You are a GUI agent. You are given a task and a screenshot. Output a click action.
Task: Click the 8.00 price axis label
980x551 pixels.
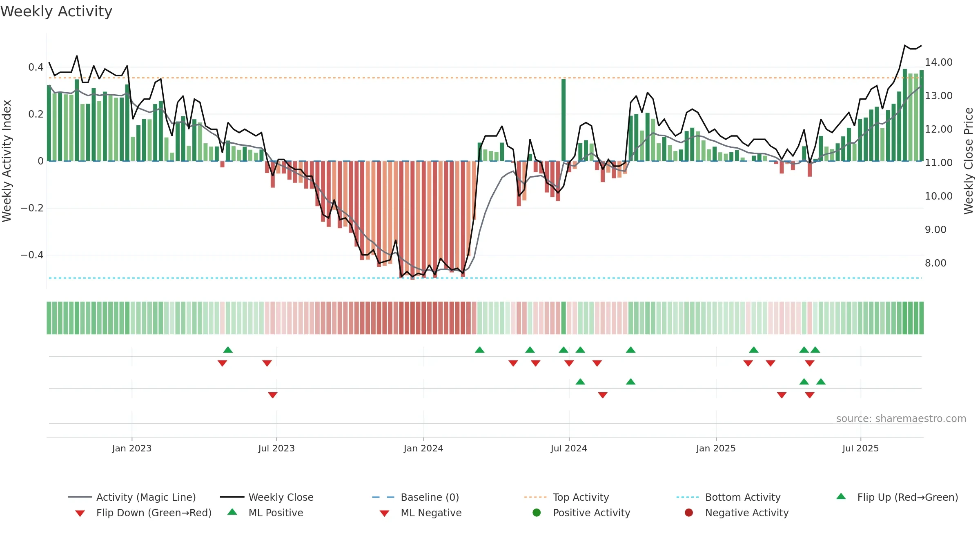[x=935, y=263]
